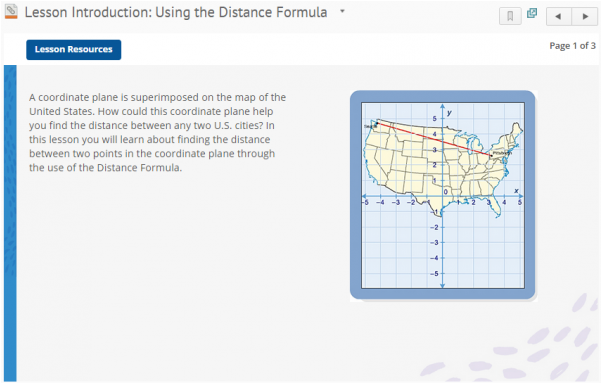Click the paragraph starting 'A coordinate plane is superimposed'

[x=158, y=132]
